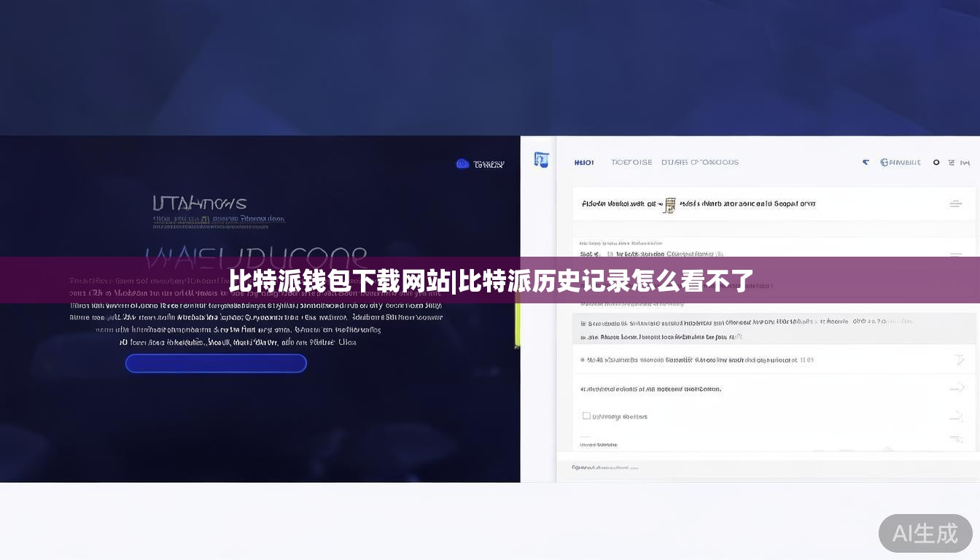Click the short progress bar above the bottom label
Screen dimensions: 980x560
(x=584, y=437)
